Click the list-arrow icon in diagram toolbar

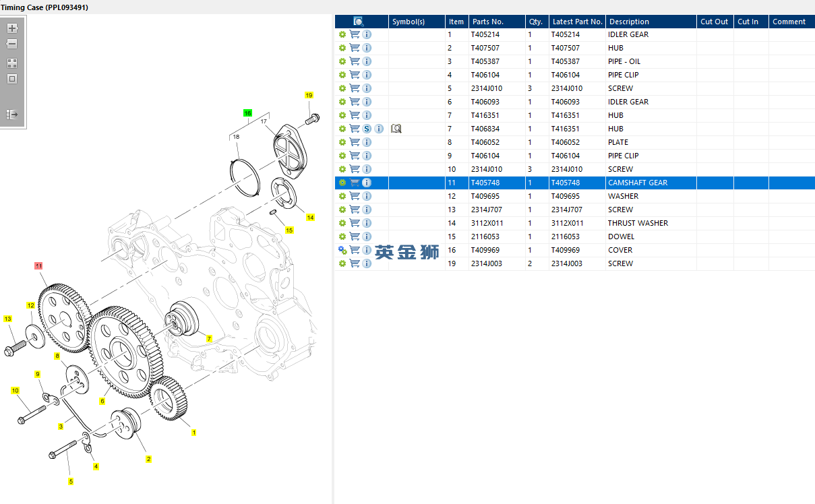(12, 115)
